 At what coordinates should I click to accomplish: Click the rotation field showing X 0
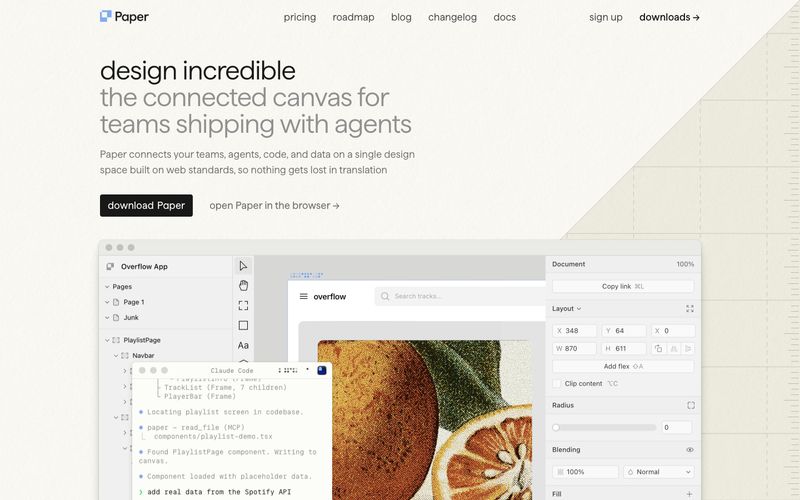(x=673, y=331)
